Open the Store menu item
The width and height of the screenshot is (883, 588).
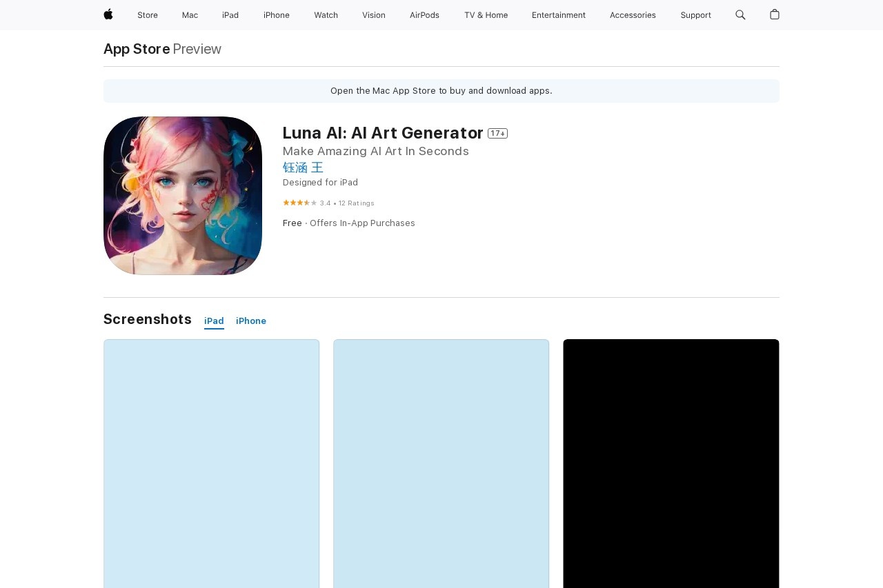click(x=148, y=15)
